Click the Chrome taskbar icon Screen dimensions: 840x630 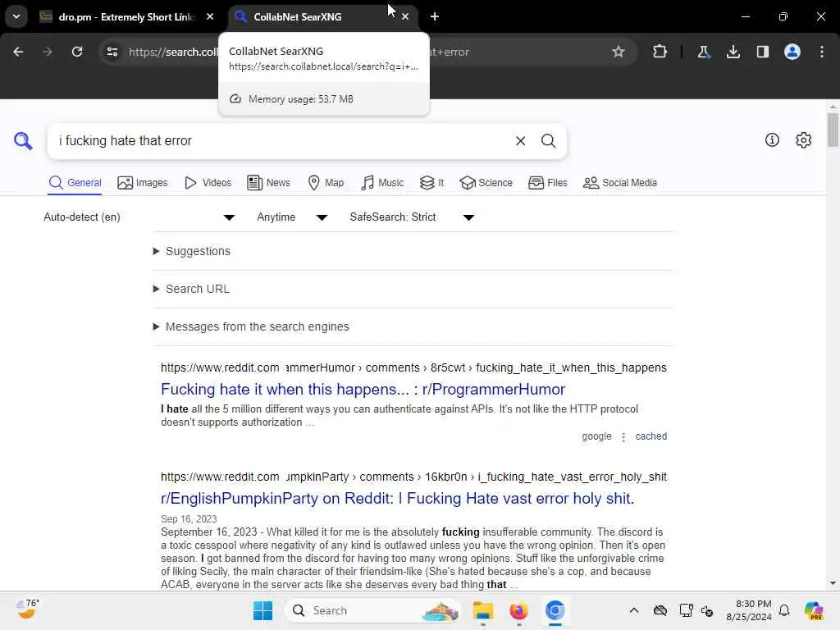(555, 610)
